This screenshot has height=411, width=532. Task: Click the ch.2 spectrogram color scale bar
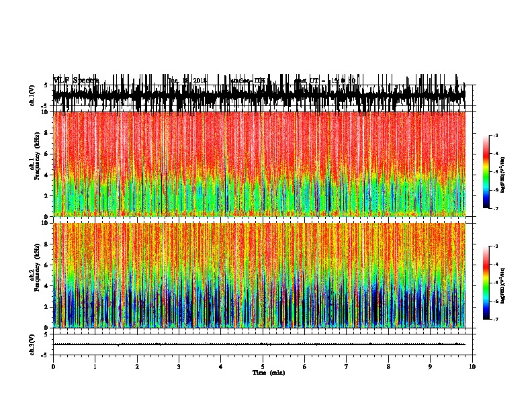[486, 283]
